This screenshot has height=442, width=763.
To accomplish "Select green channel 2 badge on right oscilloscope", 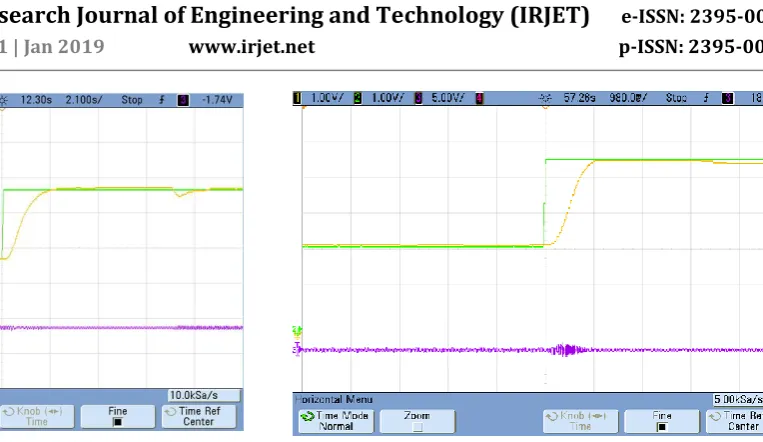I will point(358,98).
